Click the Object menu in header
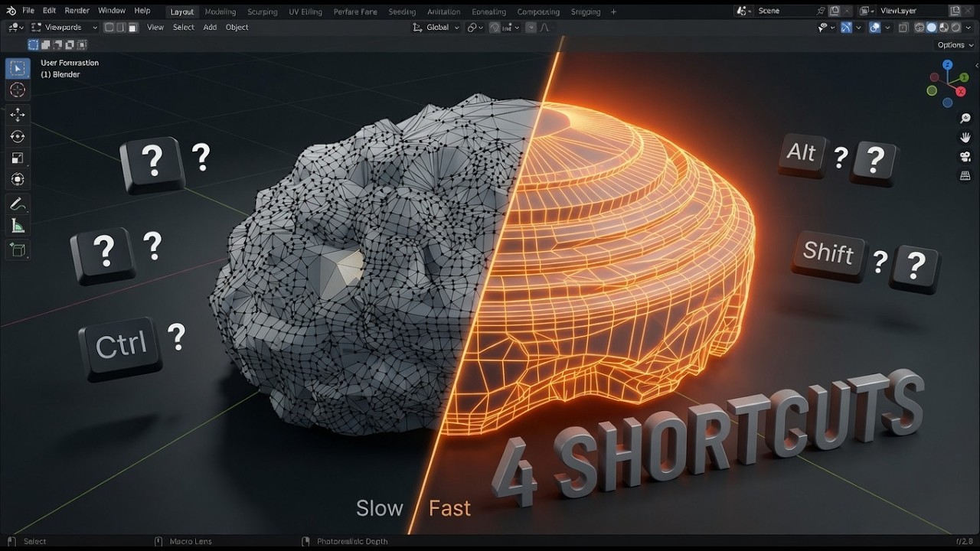This screenshot has height=551, width=980. pyautogui.click(x=237, y=28)
